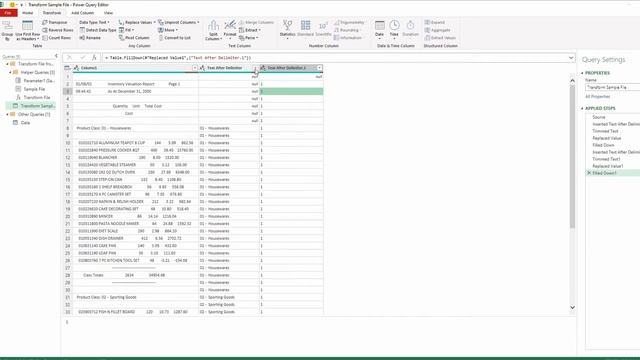This screenshot has width=640, height=360.
Task: Click the Aggregate command
Action: [437, 30]
